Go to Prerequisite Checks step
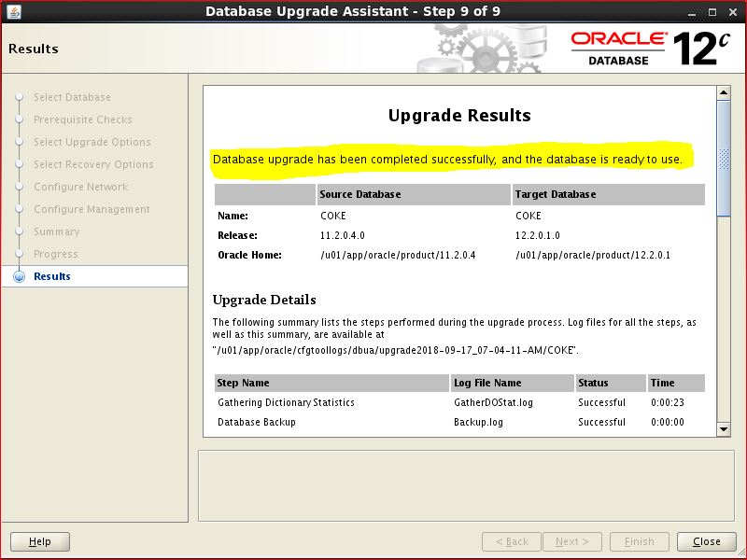Viewport: 747px width, 560px height. coord(83,119)
